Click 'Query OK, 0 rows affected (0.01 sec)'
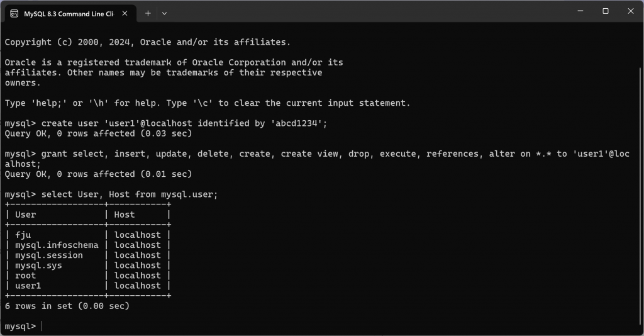 (99, 174)
